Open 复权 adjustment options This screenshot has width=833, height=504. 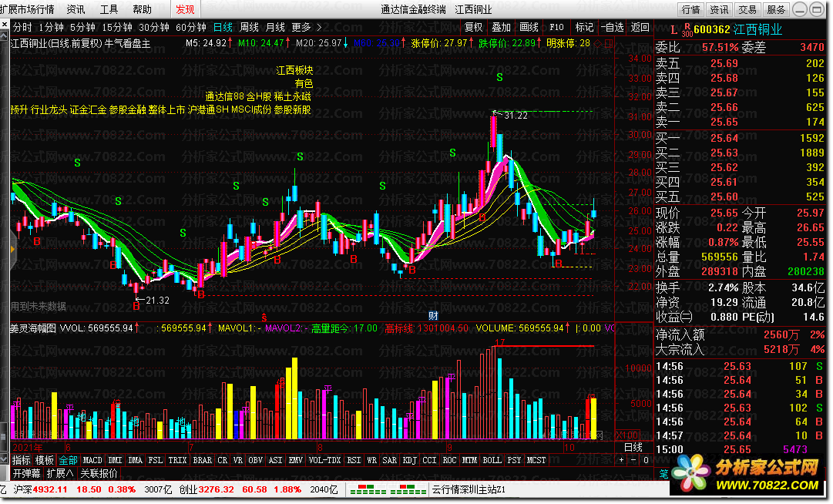[x=473, y=27]
